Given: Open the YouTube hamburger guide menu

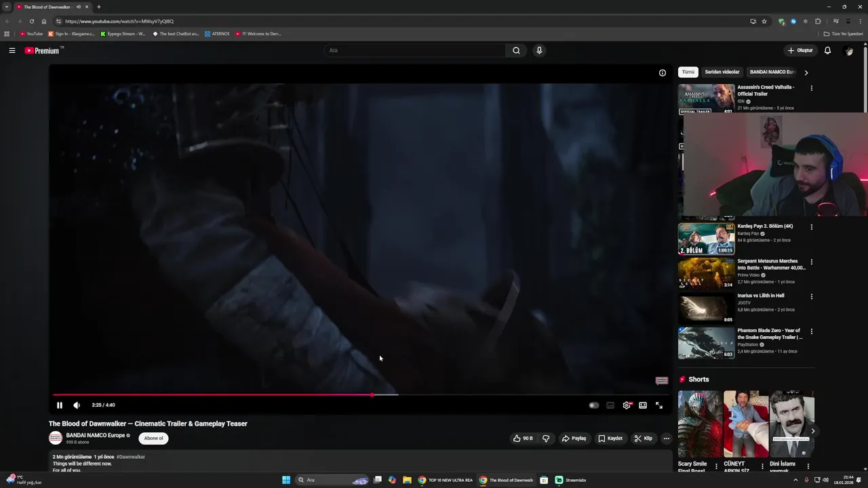Looking at the screenshot, I should 12,50.
